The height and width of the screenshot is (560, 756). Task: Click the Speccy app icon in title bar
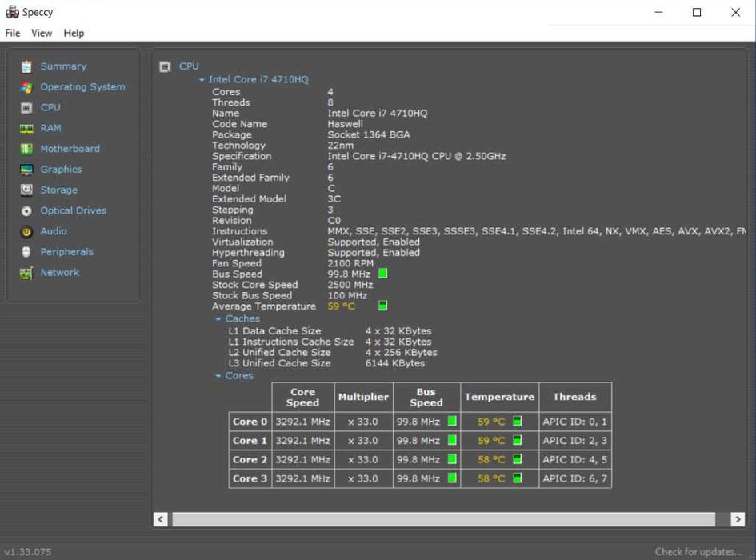click(x=12, y=12)
